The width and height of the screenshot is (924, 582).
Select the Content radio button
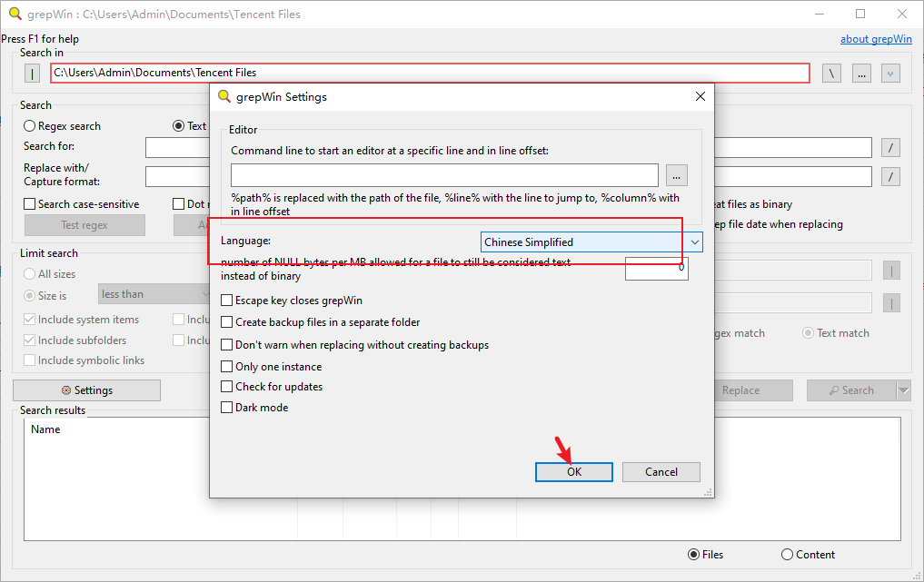pyautogui.click(x=787, y=555)
